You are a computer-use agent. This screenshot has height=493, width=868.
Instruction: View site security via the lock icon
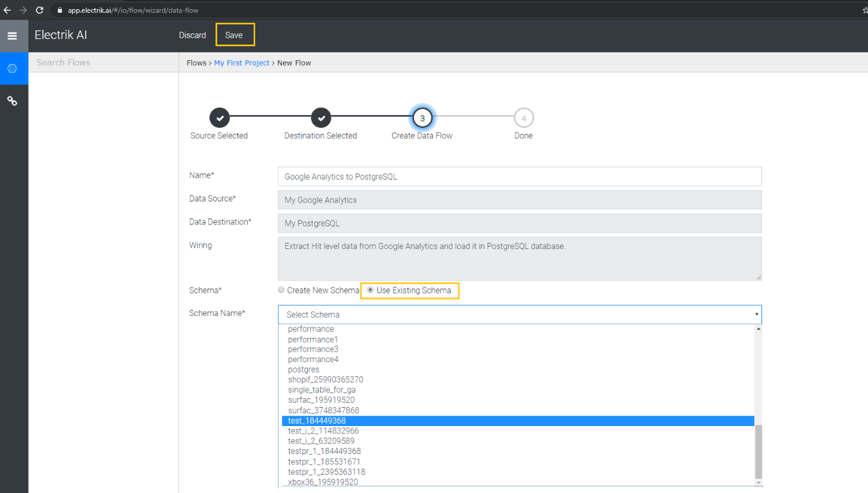click(x=59, y=10)
